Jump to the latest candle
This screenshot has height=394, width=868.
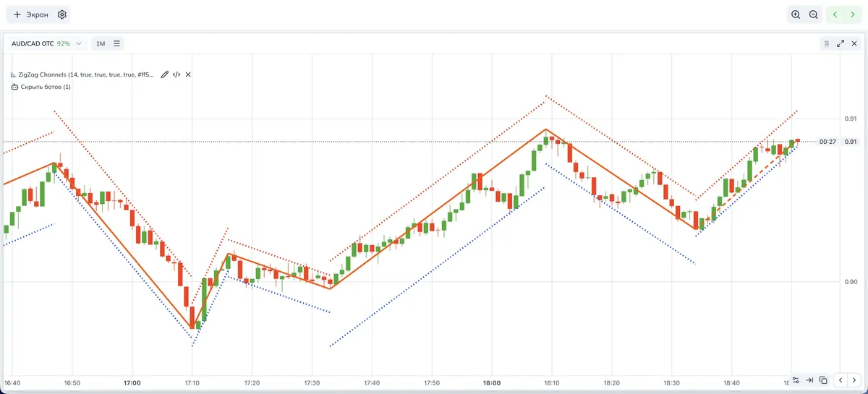(809, 380)
